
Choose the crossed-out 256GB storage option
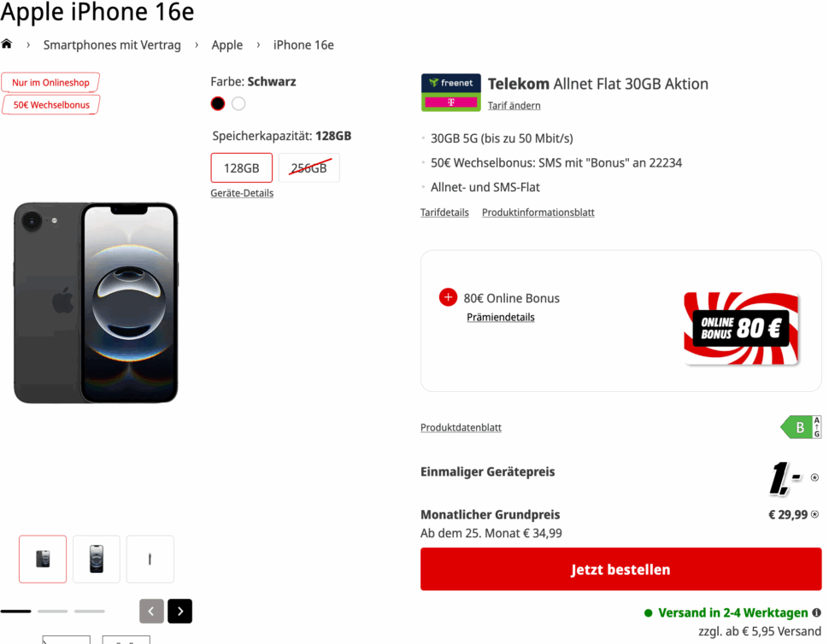[309, 167]
